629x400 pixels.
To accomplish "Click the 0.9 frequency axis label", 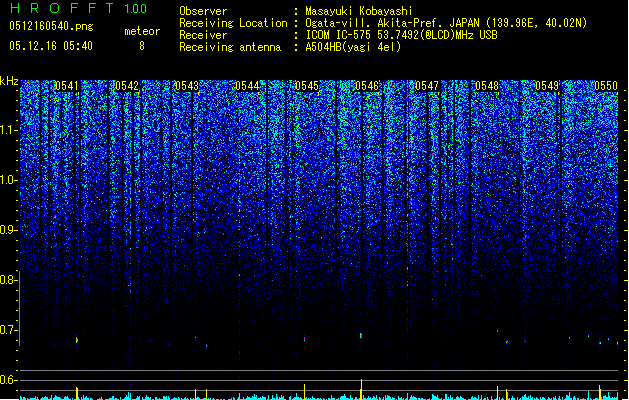I will [9, 230].
